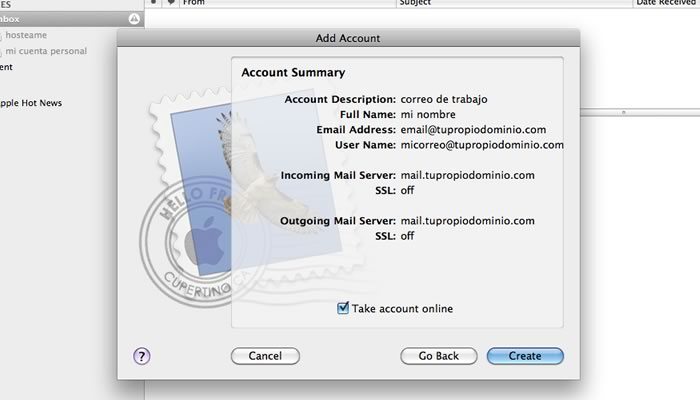The height and width of the screenshot is (400, 700).
Task: Cancel the Add Account dialog
Action: [265, 356]
